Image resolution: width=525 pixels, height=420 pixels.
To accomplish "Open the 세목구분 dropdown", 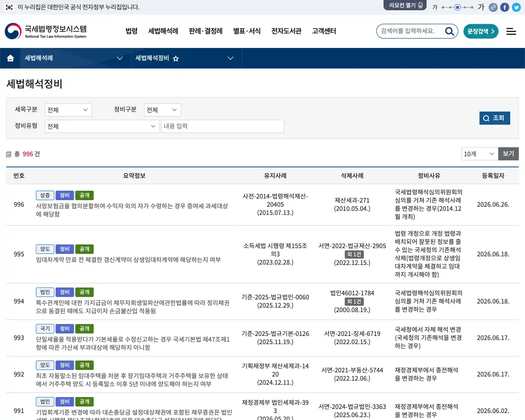I will coord(68,110).
